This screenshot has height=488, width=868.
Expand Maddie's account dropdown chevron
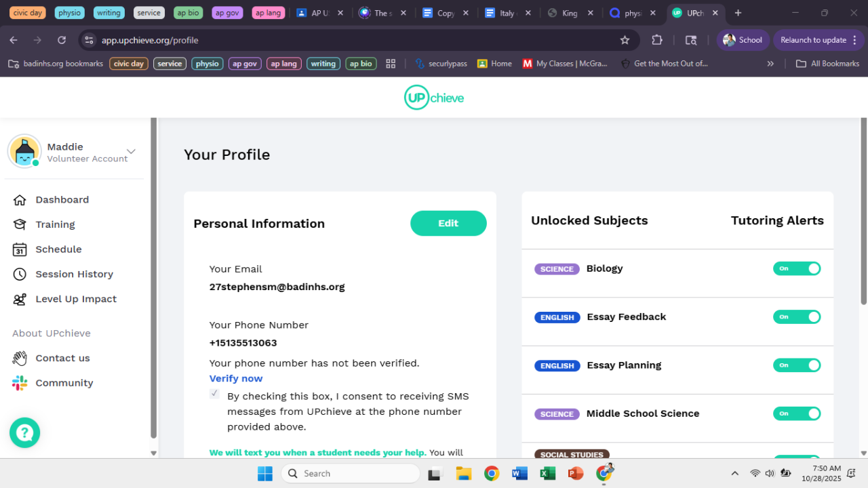pyautogui.click(x=132, y=151)
